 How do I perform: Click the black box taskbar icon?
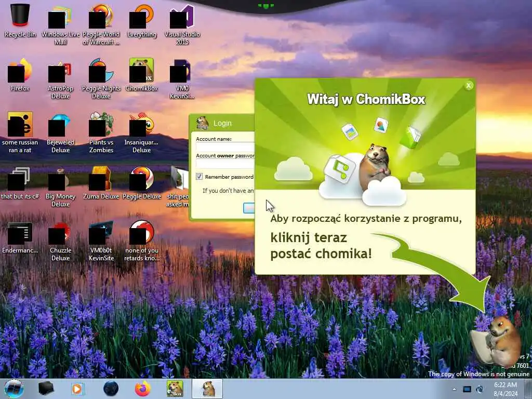point(46,389)
